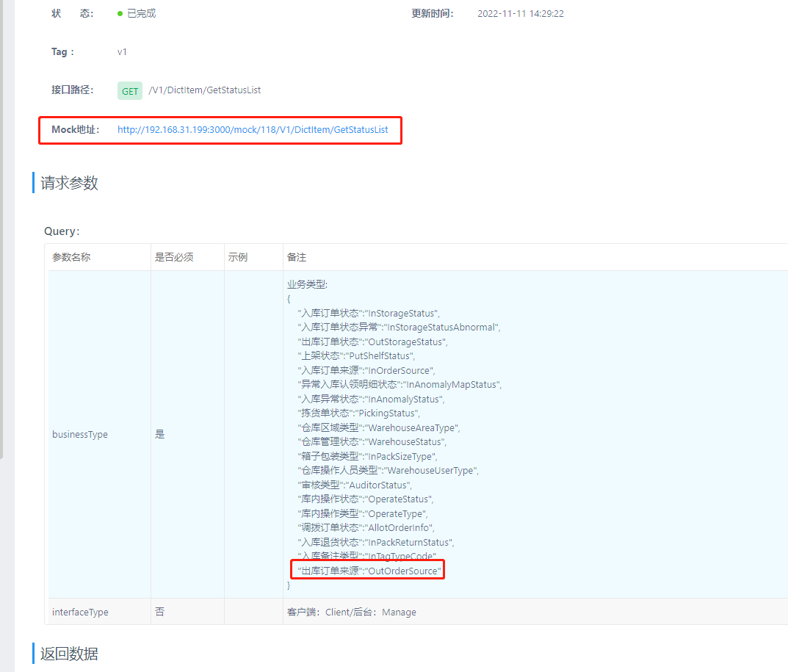Open the Mock address URL link
Image resolution: width=788 pixels, height=672 pixels.
253,130
